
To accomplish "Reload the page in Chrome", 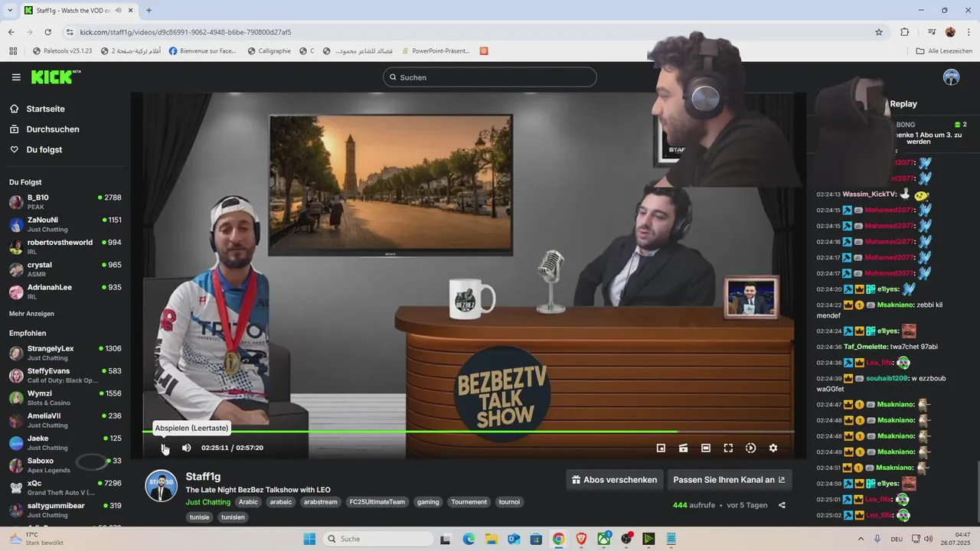I will [x=47, y=32].
